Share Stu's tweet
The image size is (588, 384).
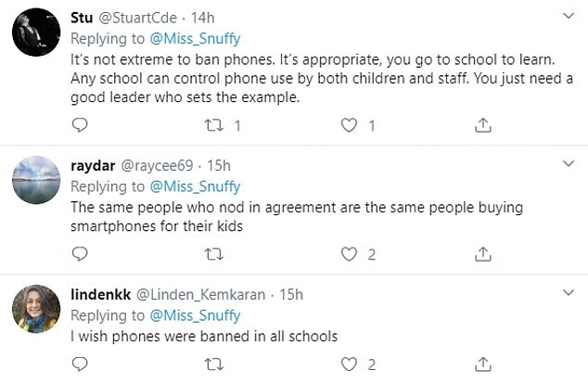click(x=482, y=124)
